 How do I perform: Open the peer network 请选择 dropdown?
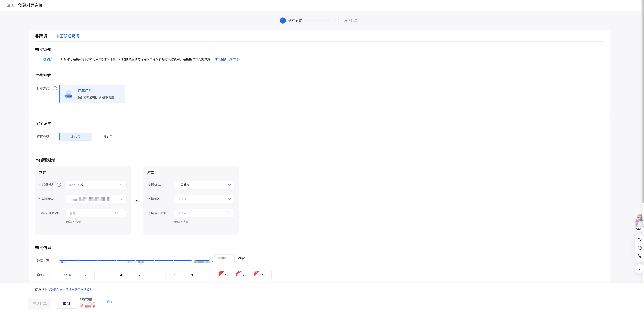coord(204,199)
